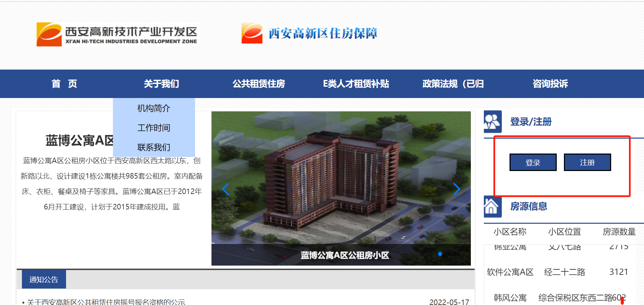Click the 登录/注册 people icon
Image resolution: width=644 pixels, height=305 pixels.
point(493,122)
